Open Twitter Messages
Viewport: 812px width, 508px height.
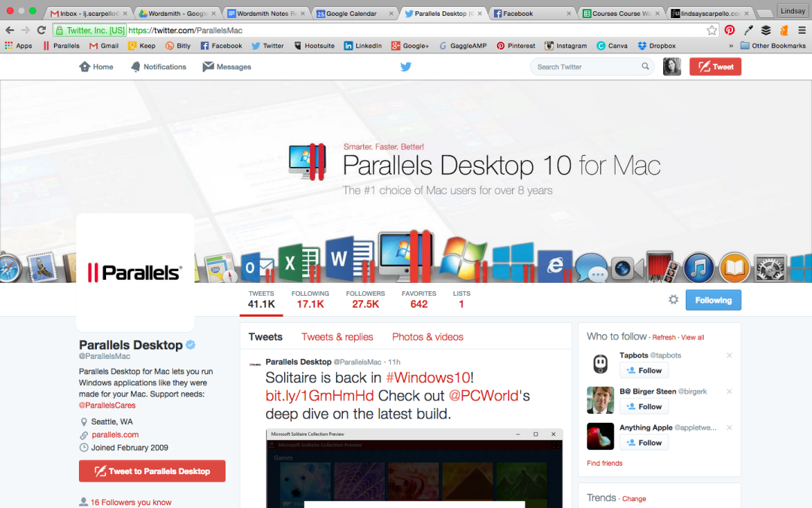[227, 66]
